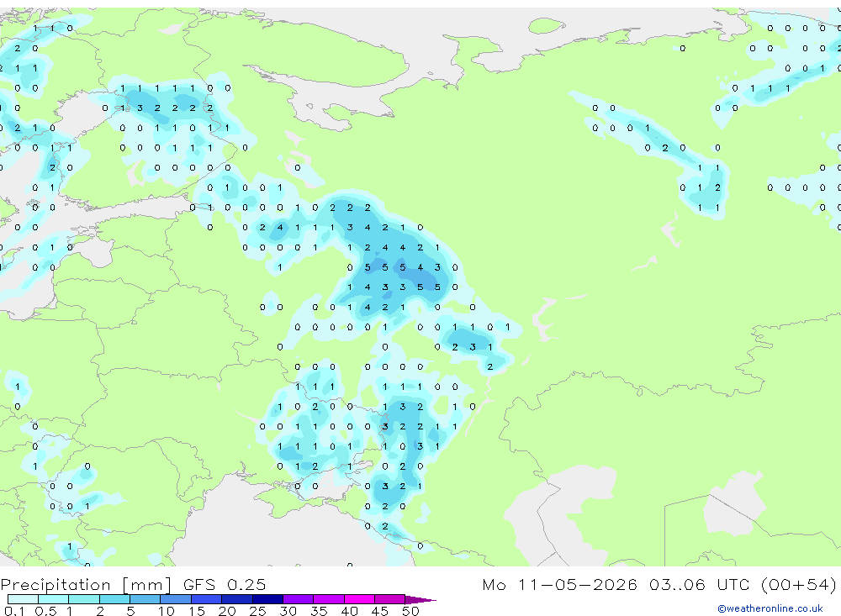Choose the 10–15 mm legend color swatch
This screenshot has height=616, width=841.
(176, 599)
